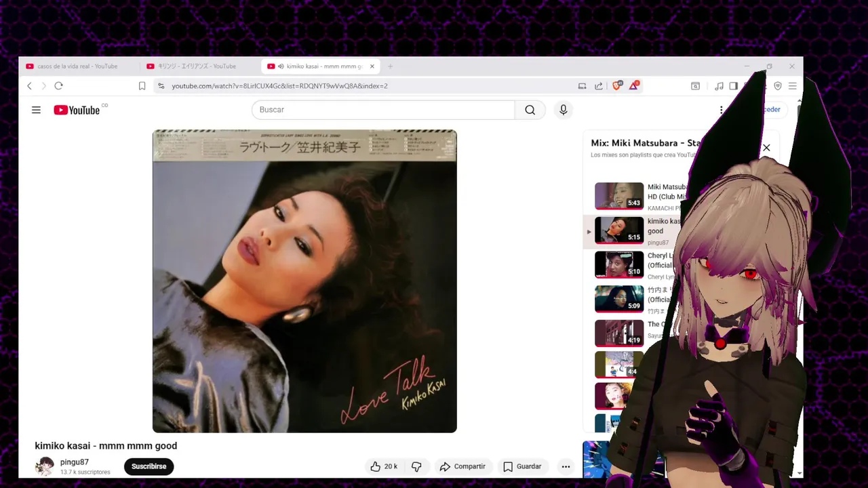The width and height of the screenshot is (868, 488).
Task: Open the pingu87 channel name link
Action: [x=75, y=462]
